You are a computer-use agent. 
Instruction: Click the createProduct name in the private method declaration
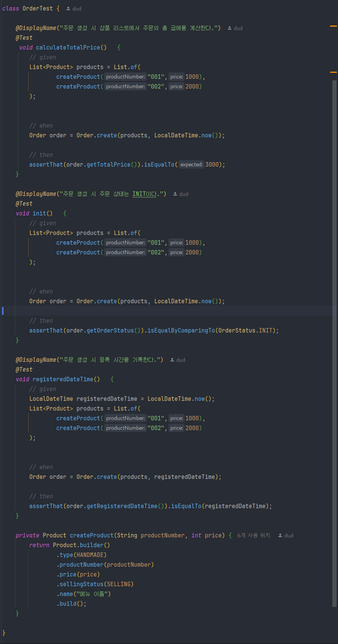(92, 536)
